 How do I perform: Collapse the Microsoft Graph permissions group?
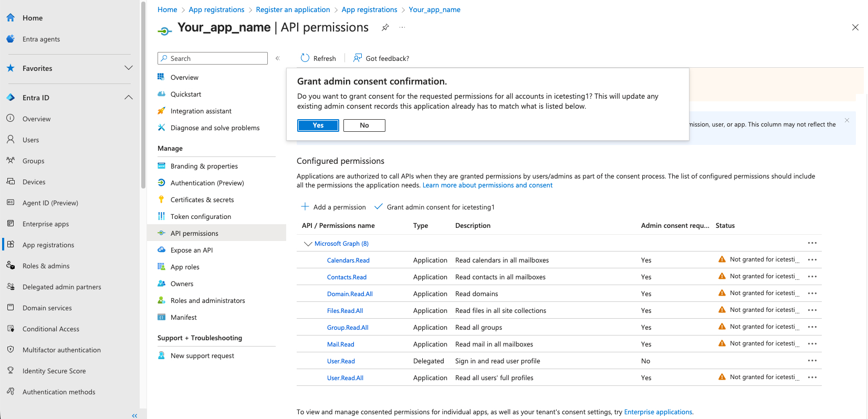(308, 244)
